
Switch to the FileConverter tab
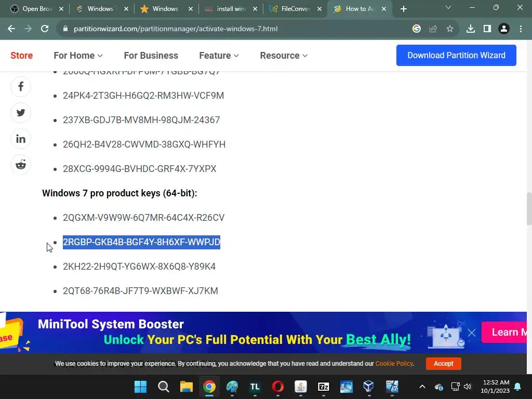click(x=290, y=9)
